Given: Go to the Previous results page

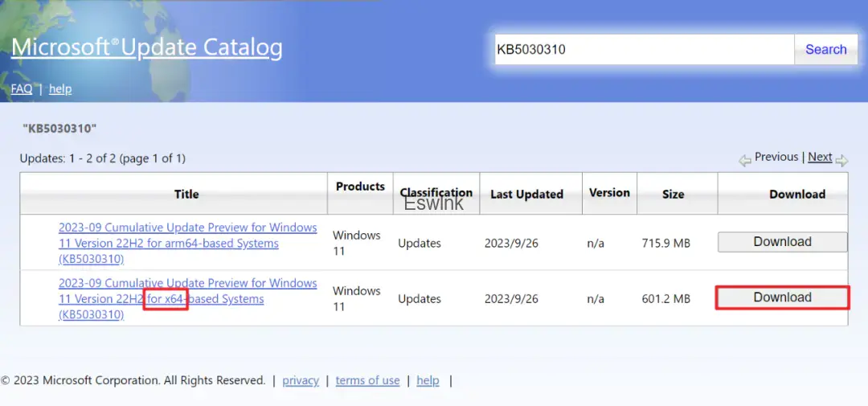Looking at the screenshot, I should 776,158.
